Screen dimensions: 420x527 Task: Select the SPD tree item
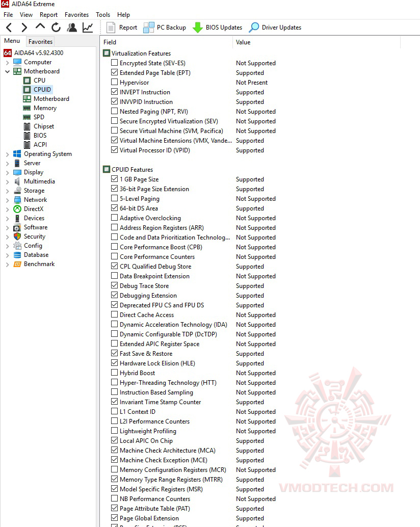39,117
